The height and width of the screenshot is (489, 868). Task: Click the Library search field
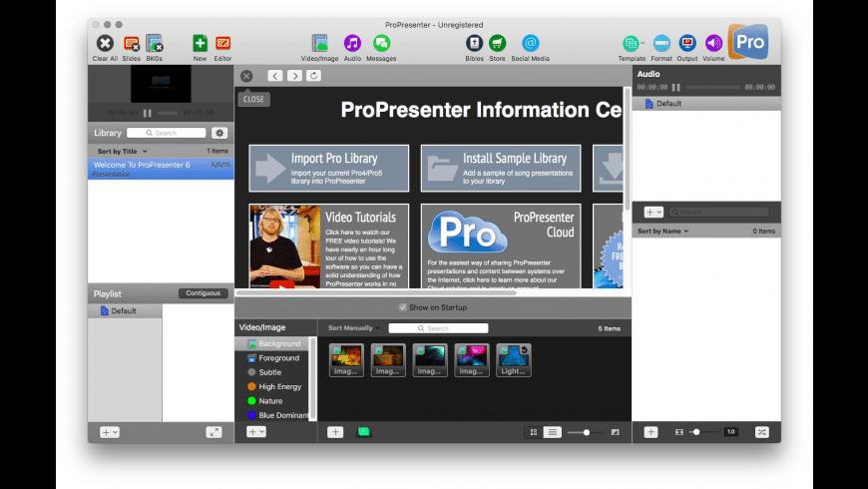coord(166,133)
